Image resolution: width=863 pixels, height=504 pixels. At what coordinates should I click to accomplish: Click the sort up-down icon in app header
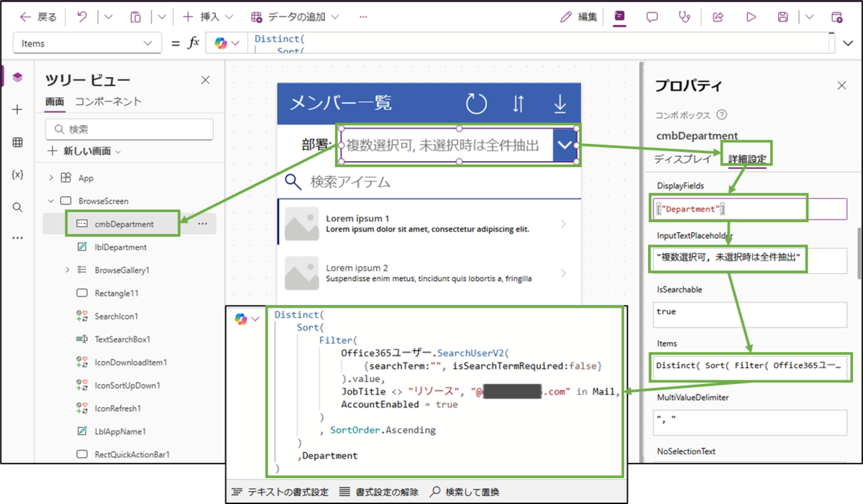[518, 104]
